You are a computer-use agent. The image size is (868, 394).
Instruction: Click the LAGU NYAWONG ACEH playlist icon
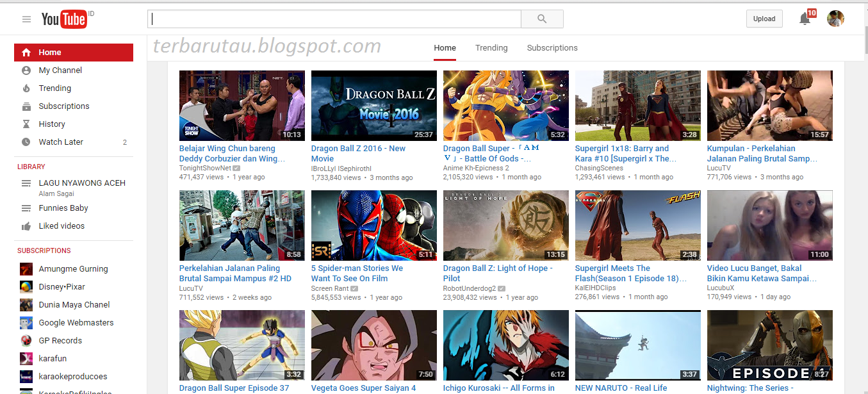pyautogui.click(x=26, y=183)
